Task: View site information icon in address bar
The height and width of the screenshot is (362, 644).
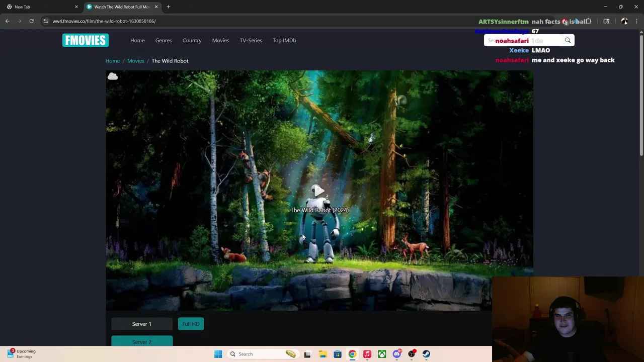Action: 46,21
